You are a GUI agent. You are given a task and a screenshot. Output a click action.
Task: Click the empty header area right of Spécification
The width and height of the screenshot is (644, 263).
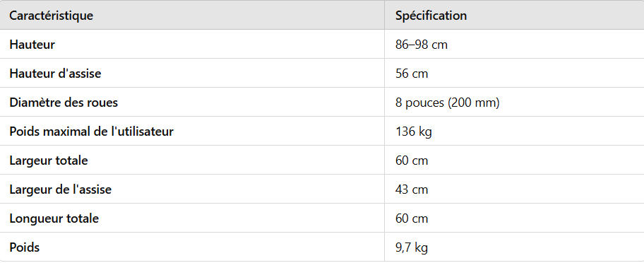tap(554, 16)
